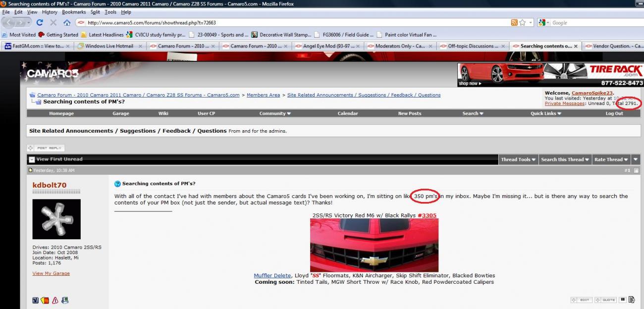
Task: Click the Post Reply button
Action: 46,148
